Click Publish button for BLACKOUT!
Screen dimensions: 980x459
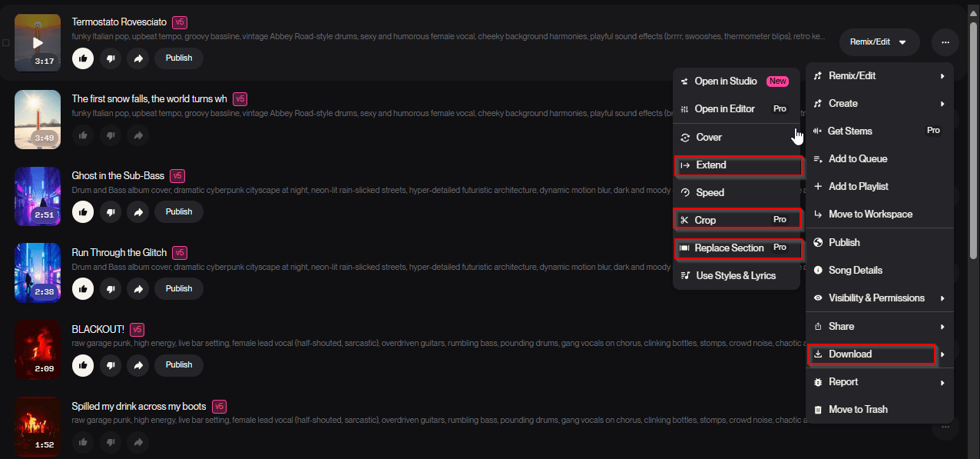coord(179,365)
